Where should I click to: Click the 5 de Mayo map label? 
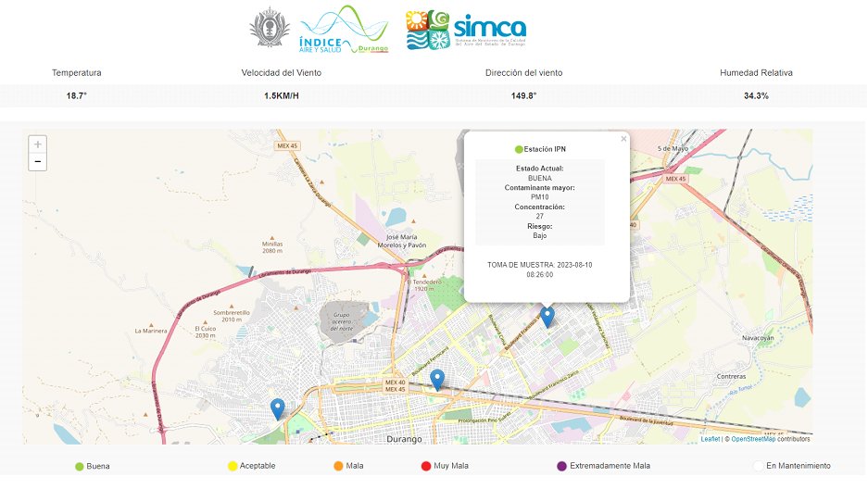coord(673,149)
